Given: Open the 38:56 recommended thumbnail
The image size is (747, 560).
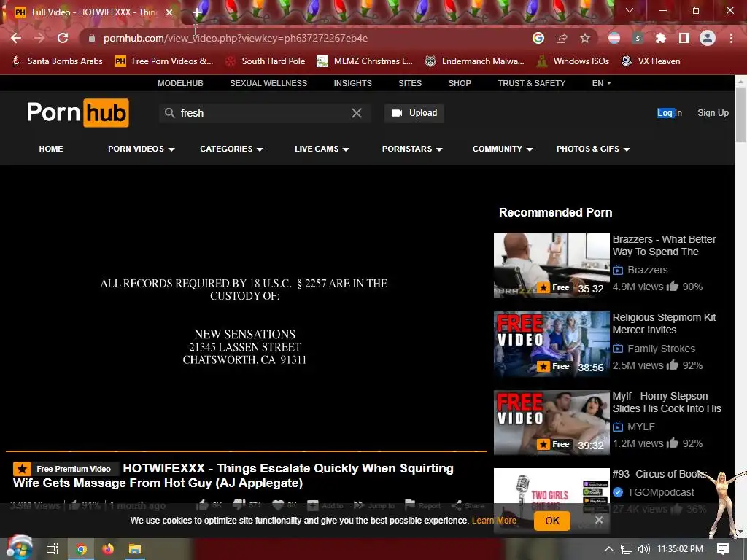Looking at the screenshot, I should [551, 344].
